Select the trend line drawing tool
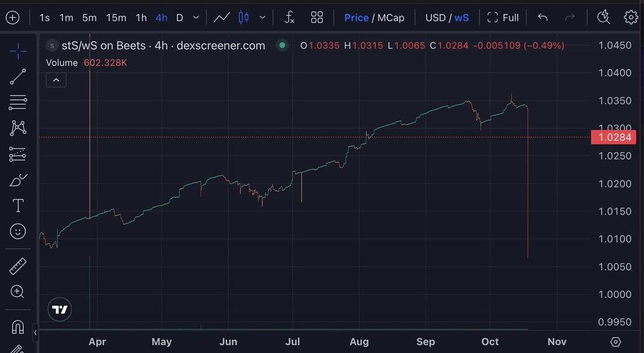Image resolution: width=644 pixels, height=353 pixels. 18,77
